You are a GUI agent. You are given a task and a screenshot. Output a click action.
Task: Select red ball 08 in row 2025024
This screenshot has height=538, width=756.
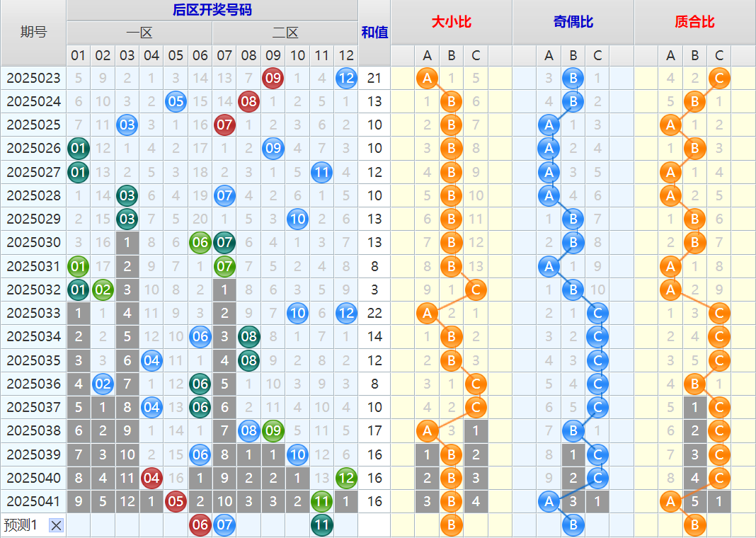click(248, 102)
